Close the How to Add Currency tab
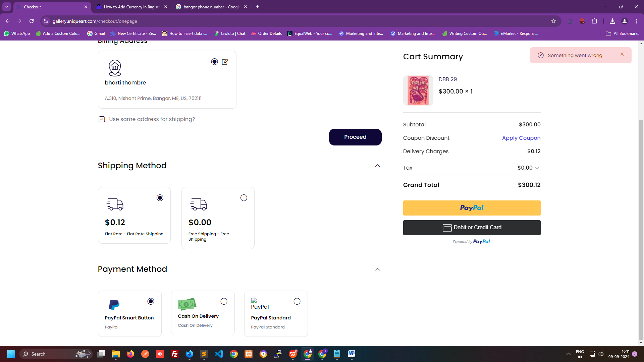This screenshot has width=644, height=362. tap(166, 7)
